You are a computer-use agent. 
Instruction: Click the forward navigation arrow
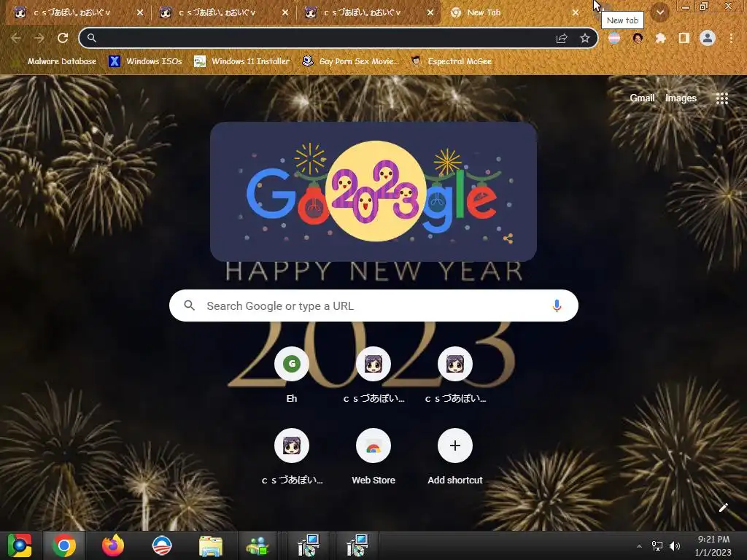pyautogui.click(x=39, y=38)
